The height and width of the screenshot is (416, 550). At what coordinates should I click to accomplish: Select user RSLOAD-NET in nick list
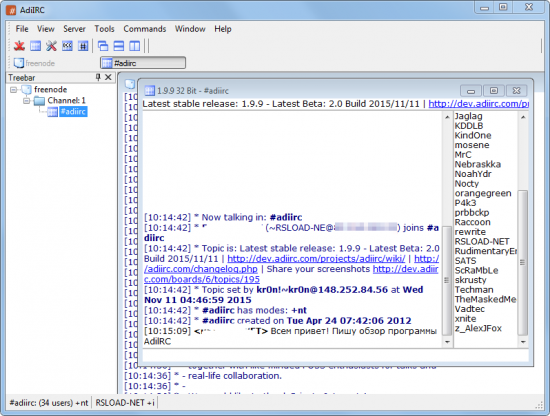pos(482,241)
